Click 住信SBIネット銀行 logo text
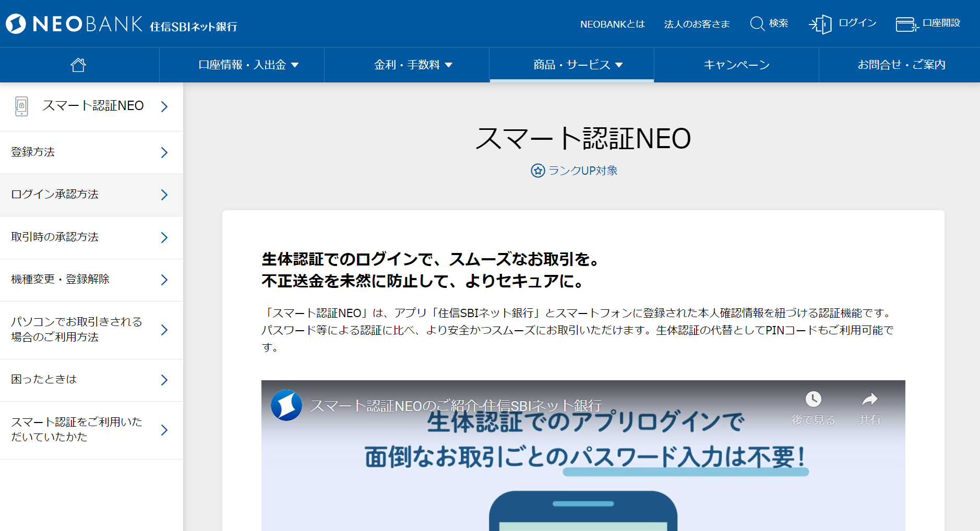This screenshot has height=531, width=980. tap(194, 26)
